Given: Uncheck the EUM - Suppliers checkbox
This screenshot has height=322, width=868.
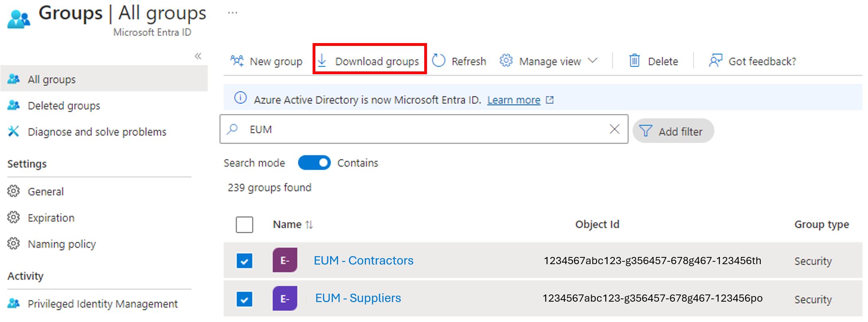Looking at the screenshot, I should 244,298.
